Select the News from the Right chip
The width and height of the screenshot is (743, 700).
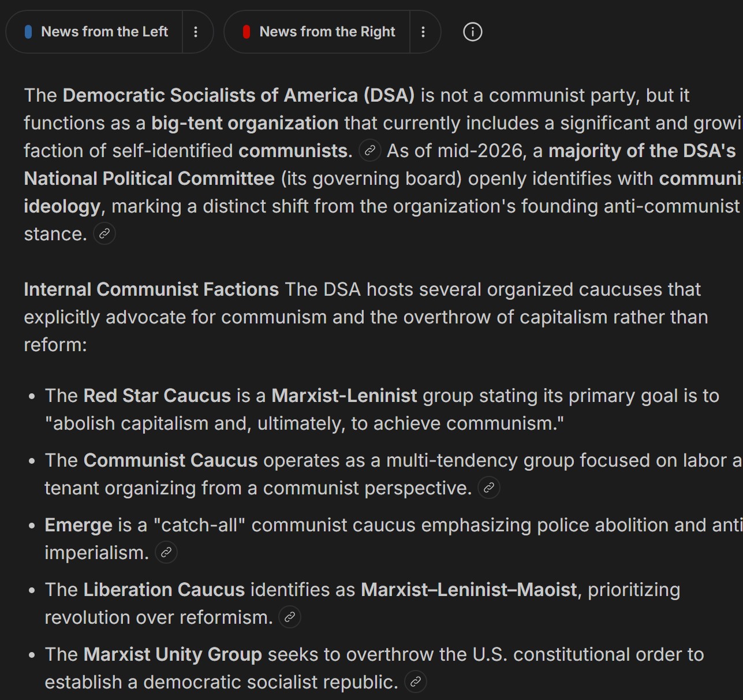pos(318,32)
